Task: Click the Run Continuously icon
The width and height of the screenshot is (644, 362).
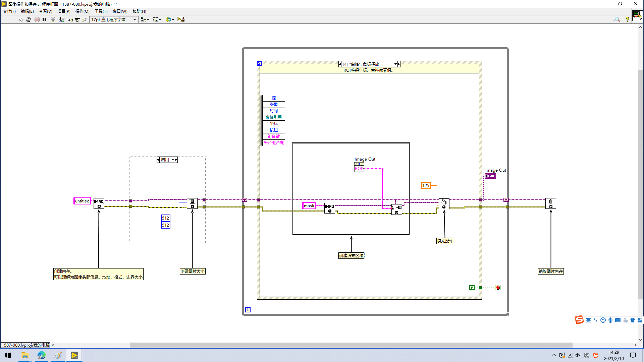Action: tap(29, 19)
